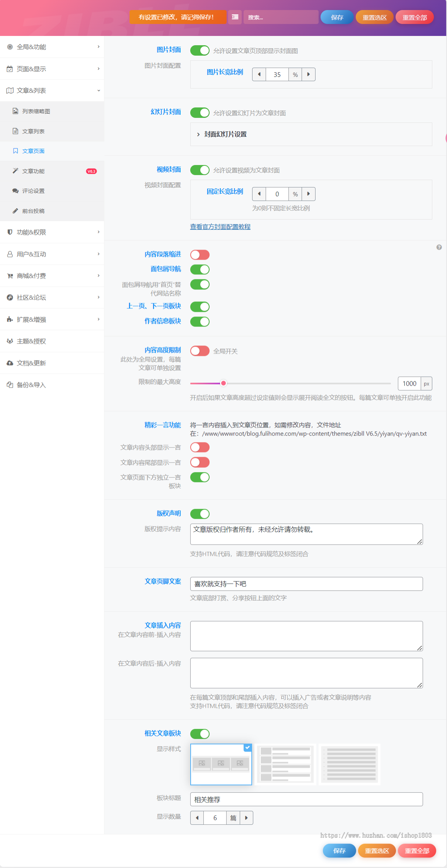Open 查看官方封面配置教程 link
Screen dimensions: 447x868
coord(220,227)
